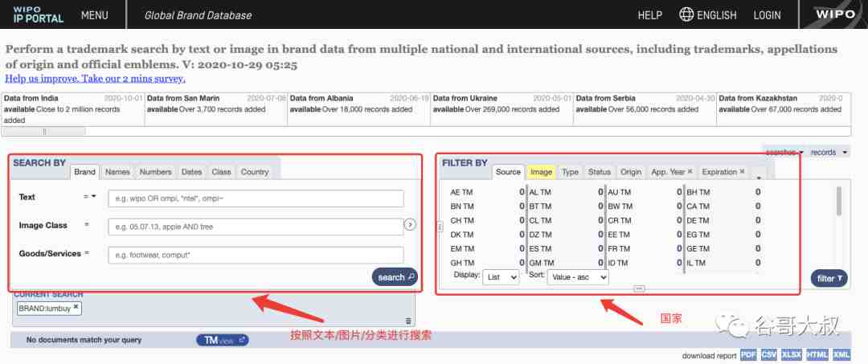Open the Display List dropdown
The image size is (868, 364).
[x=501, y=277]
